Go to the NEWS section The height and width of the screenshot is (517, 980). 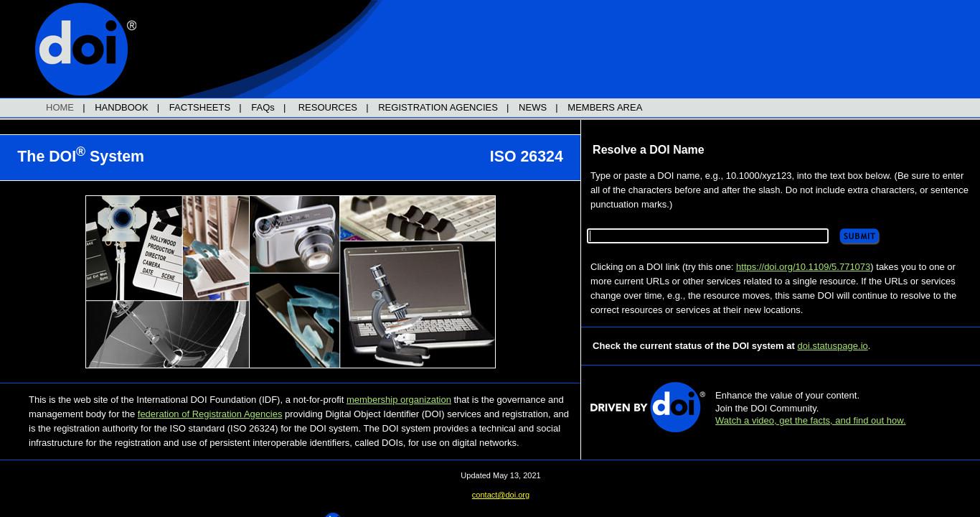coord(532,108)
